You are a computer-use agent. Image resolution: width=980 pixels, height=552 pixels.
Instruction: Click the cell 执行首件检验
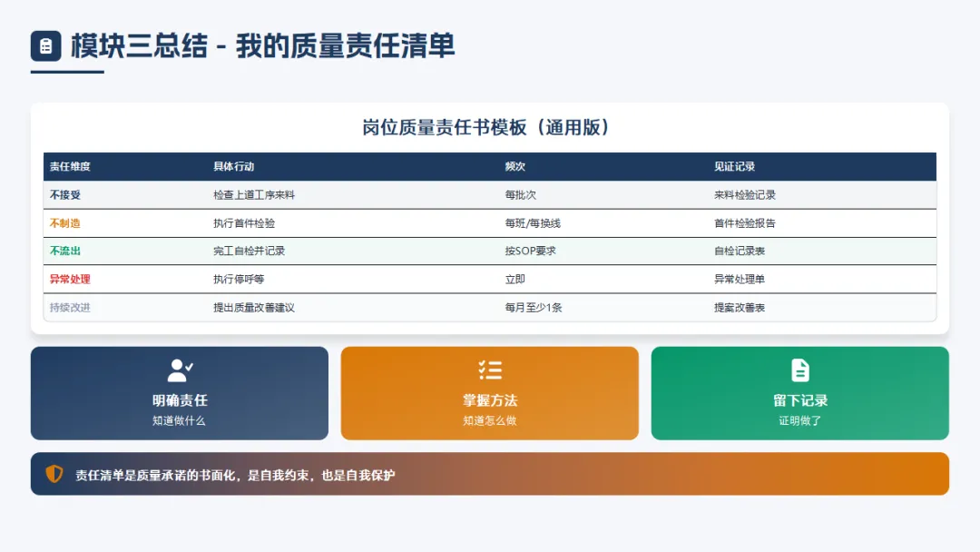[244, 223]
